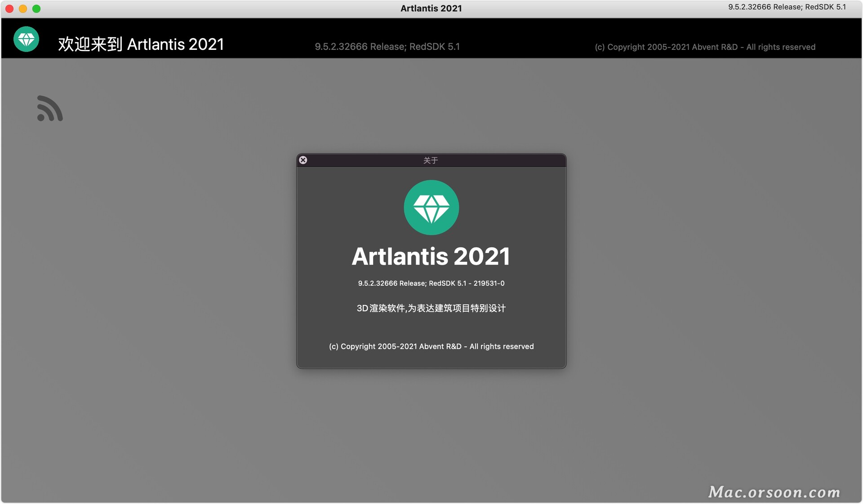This screenshot has width=863, height=504.
Task: Click the Artlantis diamond logo in header
Action: coord(26,40)
